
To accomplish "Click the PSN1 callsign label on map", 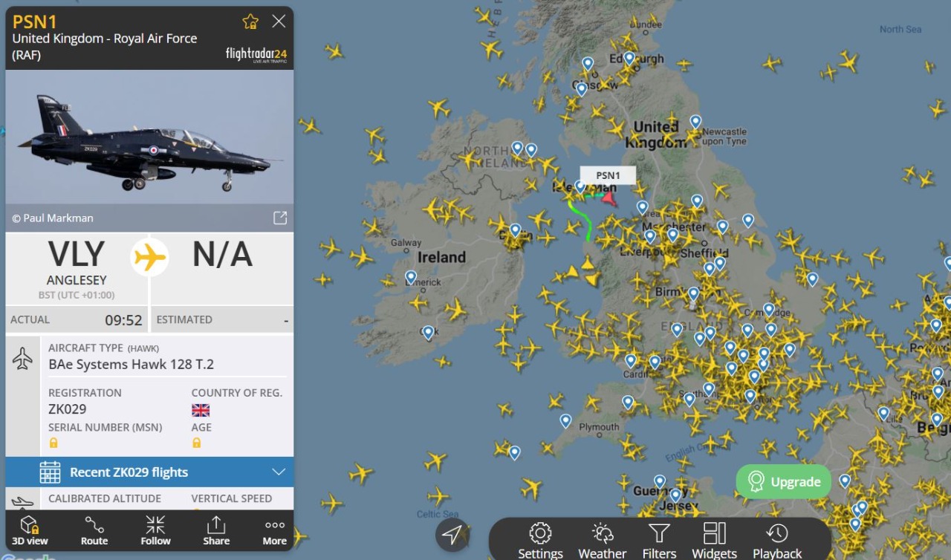I will (x=608, y=175).
